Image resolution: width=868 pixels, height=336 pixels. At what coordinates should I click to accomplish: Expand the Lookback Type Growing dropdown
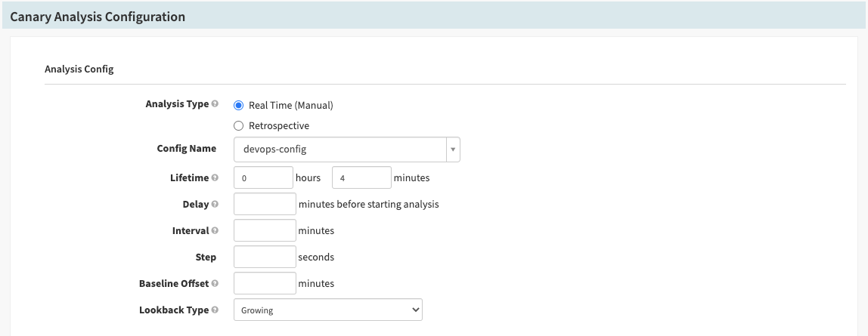(x=327, y=310)
